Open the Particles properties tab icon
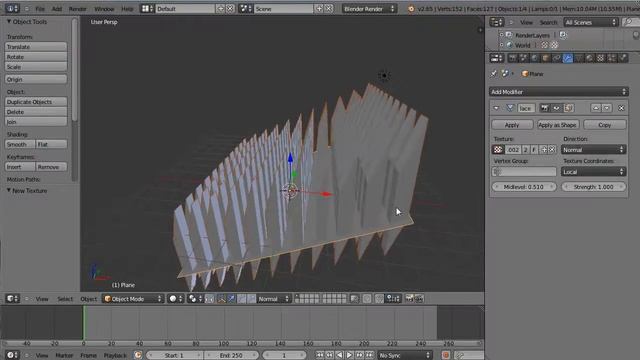Image resolution: width=640 pixels, height=360 pixels. click(612, 58)
